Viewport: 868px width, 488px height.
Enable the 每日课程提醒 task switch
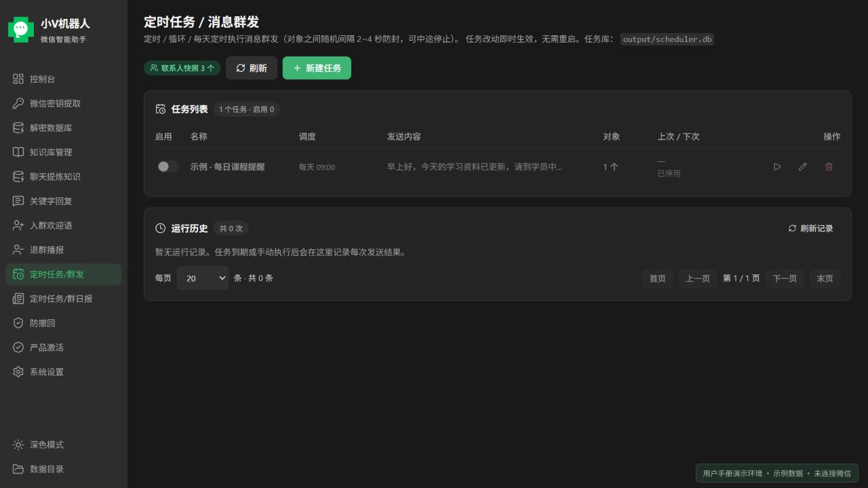coord(167,167)
